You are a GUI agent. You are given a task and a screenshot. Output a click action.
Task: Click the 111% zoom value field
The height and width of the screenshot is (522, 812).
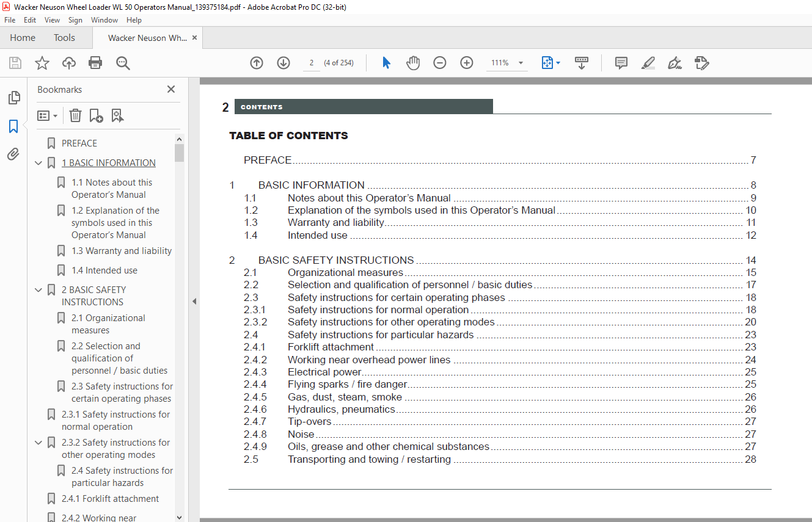click(500, 63)
